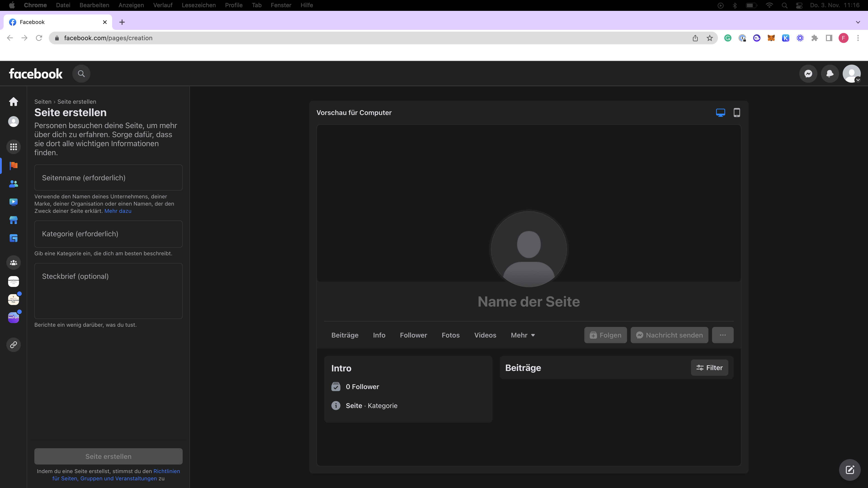
Task: Open account menu from profile avatar
Action: (851, 74)
